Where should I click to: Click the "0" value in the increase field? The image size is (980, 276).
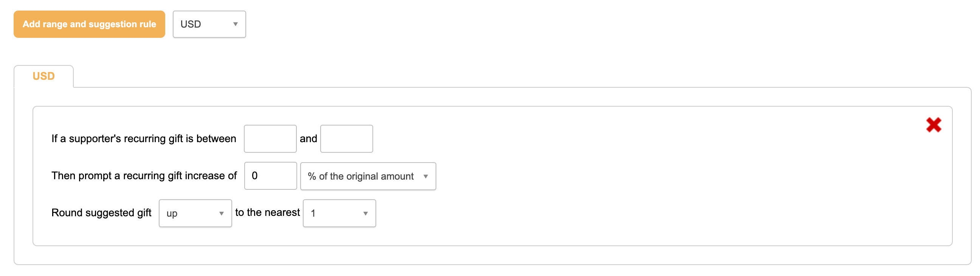pos(254,175)
